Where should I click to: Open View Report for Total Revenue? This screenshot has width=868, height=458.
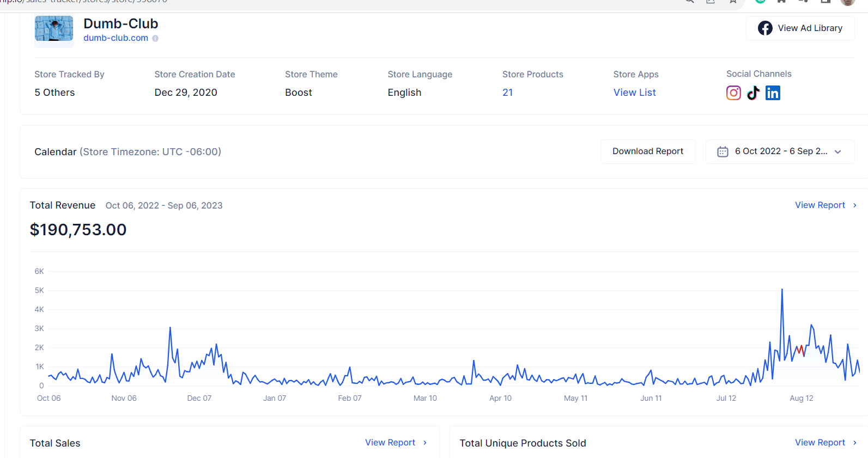pyautogui.click(x=820, y=205)
